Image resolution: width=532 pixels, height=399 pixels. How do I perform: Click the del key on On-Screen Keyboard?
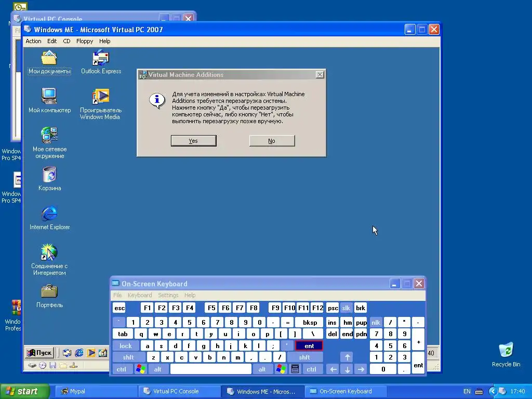(x=332, y=334)
